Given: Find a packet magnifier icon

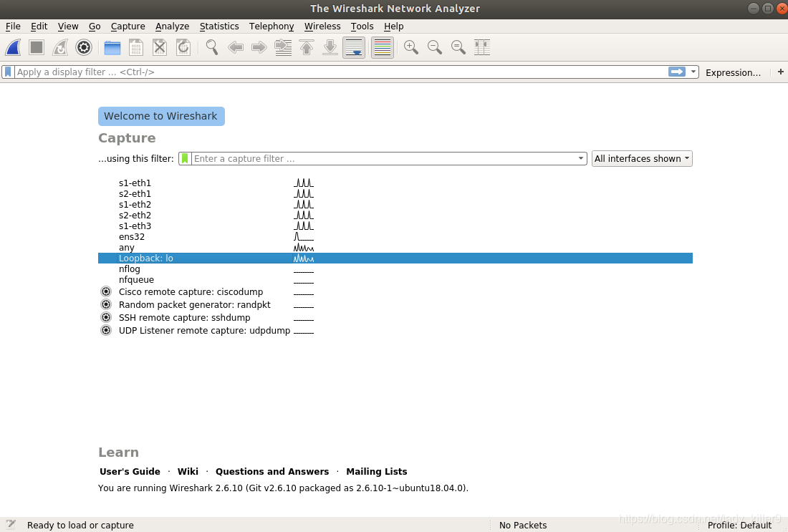Looking at the screenshot, I should click(x=211, y=47).
